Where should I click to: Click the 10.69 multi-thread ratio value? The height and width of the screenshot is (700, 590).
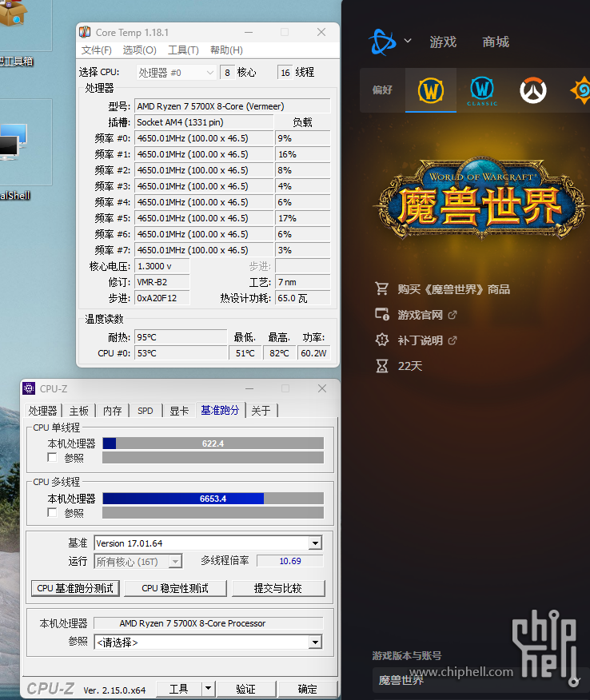(290, 561)
